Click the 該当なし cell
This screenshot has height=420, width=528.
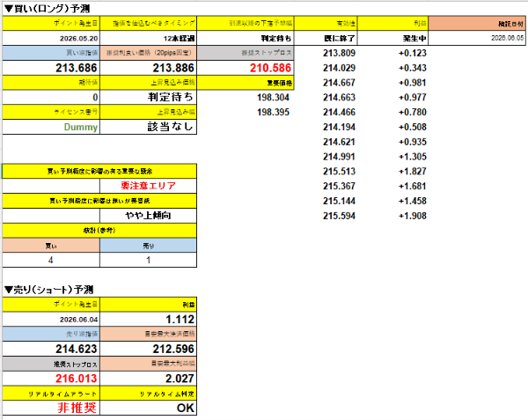tap(149, 127)
